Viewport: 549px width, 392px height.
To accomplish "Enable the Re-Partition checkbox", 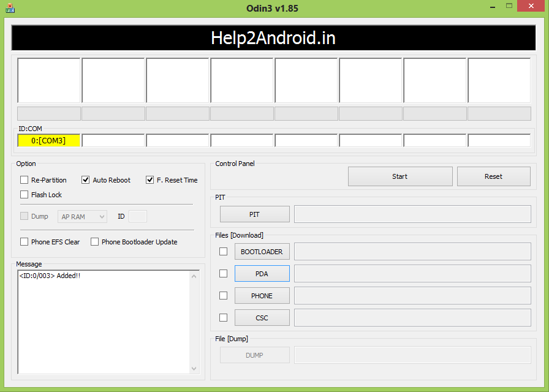I will pyautogui.click(x=24, y=180).
